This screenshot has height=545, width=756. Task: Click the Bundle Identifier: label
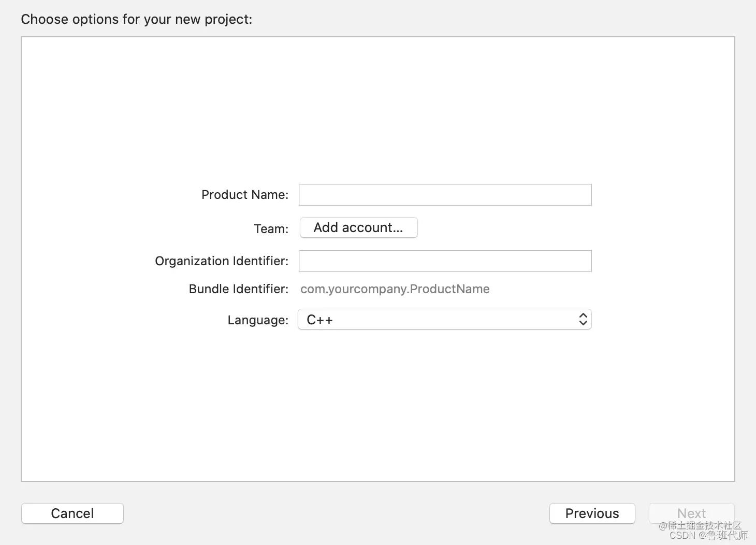[239, 289]
